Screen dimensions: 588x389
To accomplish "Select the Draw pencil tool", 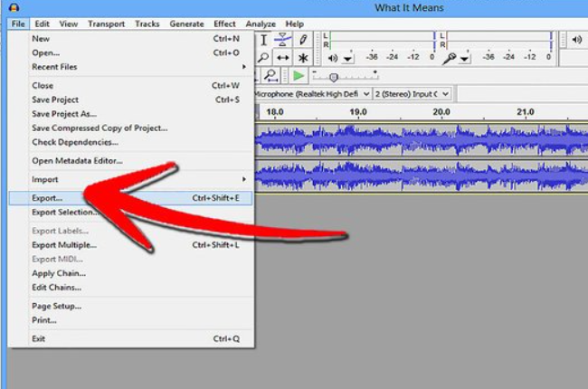I will click(304, 40).
